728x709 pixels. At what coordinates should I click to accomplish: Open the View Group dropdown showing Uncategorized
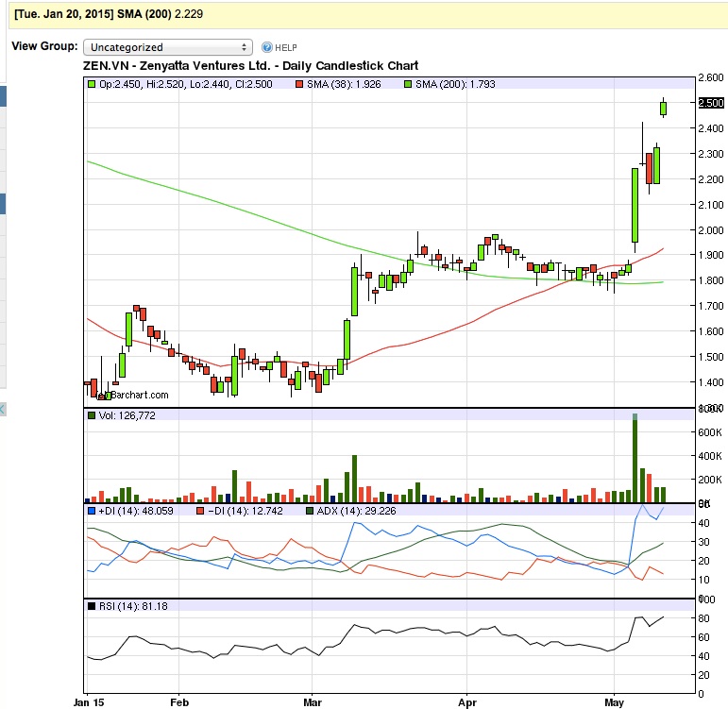pos(168,47)
